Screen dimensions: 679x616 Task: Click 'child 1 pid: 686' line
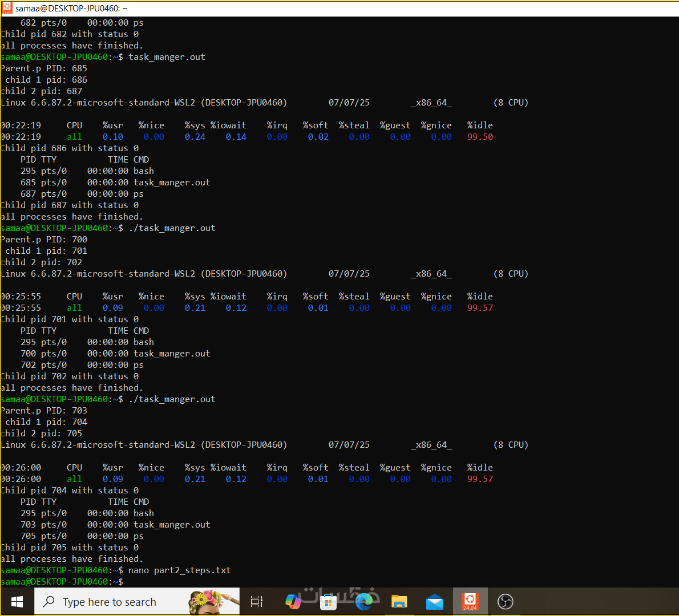[x=46, y=80]
